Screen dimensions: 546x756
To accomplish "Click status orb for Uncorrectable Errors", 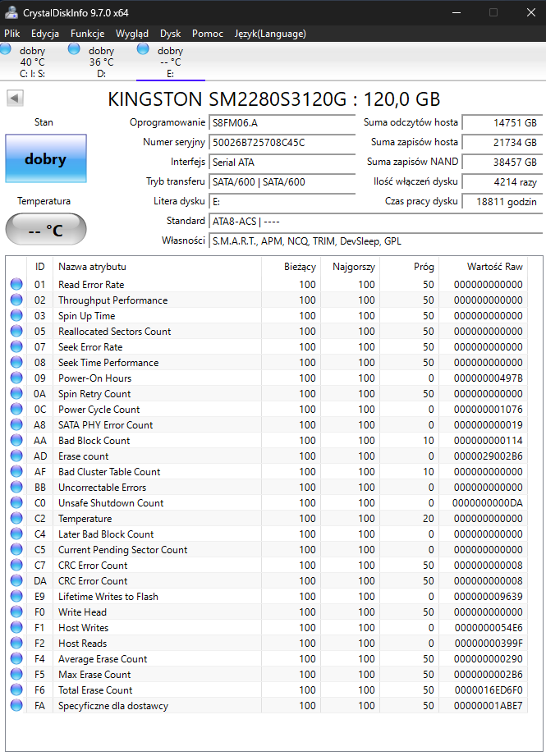I will (x=16, y=487).
